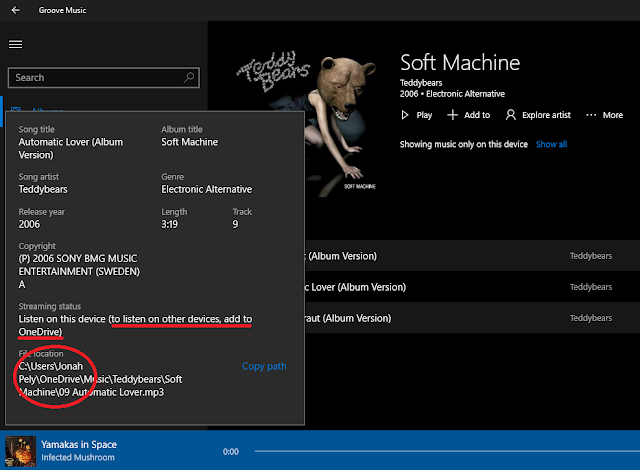Click Teddybears artist under Soft Machine title
This screenshot has width=640, height=470.
421,83
